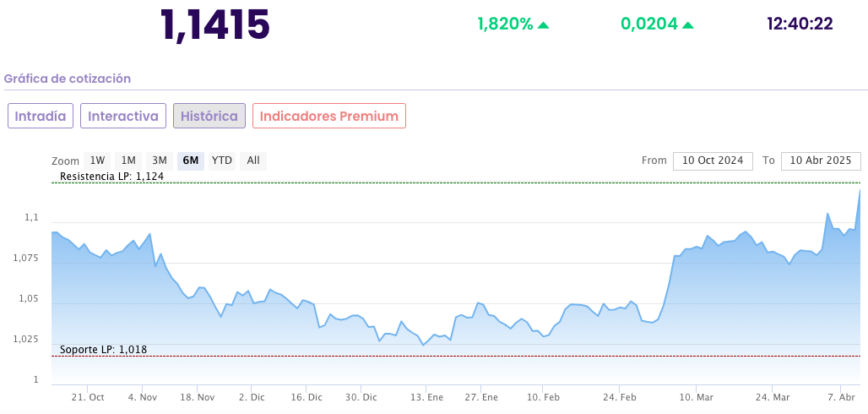
Task: Click the Soporte LP: 1,018 label
Action: click(103, 349)
